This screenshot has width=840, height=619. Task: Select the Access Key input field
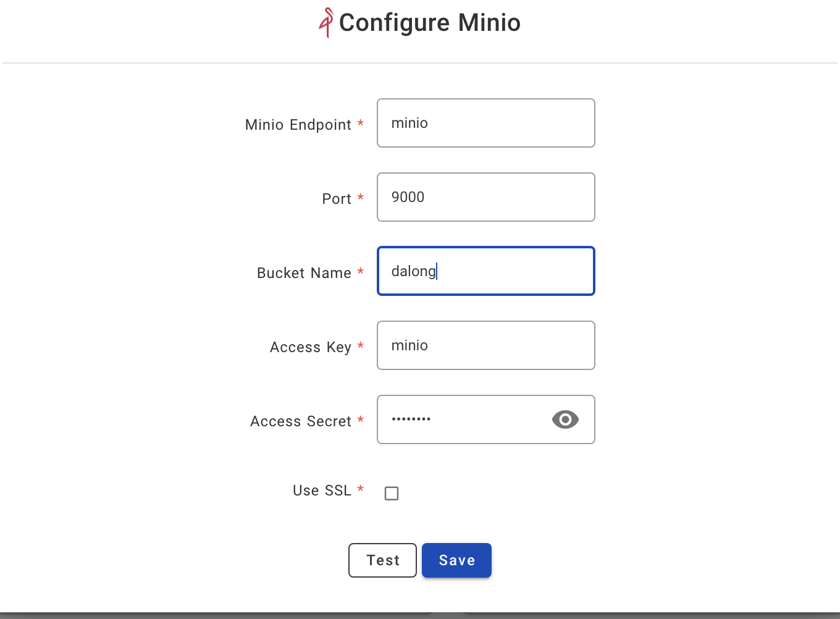click(486, 345)
